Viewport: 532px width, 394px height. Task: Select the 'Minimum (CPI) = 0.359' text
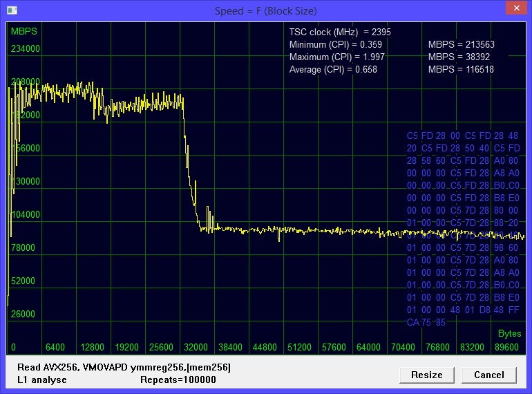click(336, 44)
